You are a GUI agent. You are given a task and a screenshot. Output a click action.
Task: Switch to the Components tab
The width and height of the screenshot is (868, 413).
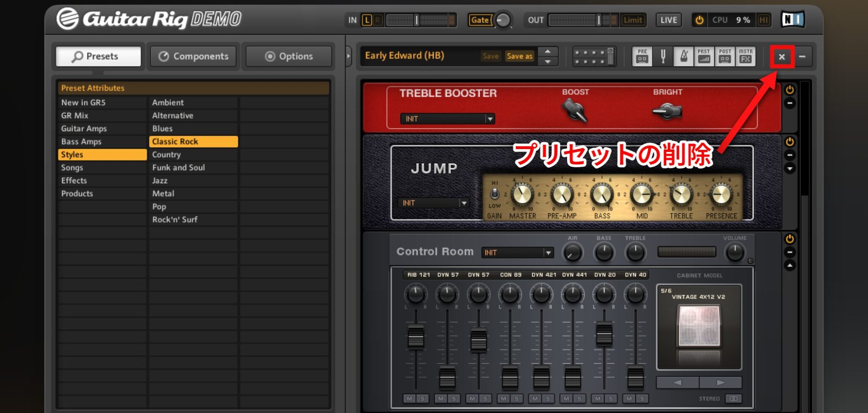(193, 56)
